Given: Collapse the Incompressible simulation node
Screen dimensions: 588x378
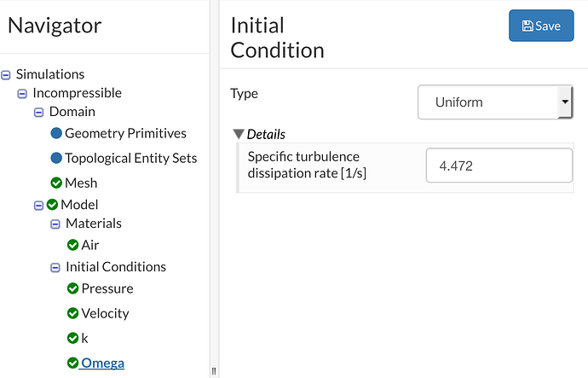Looking at the screenshot, I should (x=22, y=93).
